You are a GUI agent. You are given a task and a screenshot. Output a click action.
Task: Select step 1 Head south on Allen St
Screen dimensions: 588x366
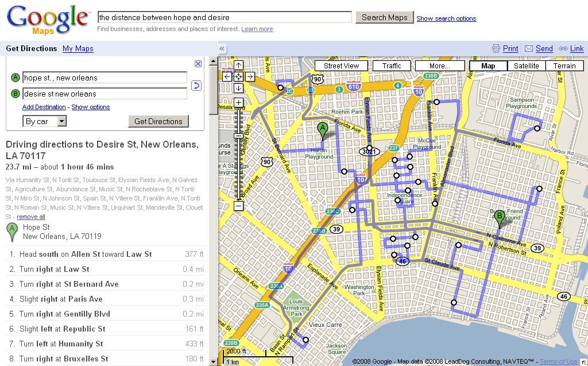106,254
